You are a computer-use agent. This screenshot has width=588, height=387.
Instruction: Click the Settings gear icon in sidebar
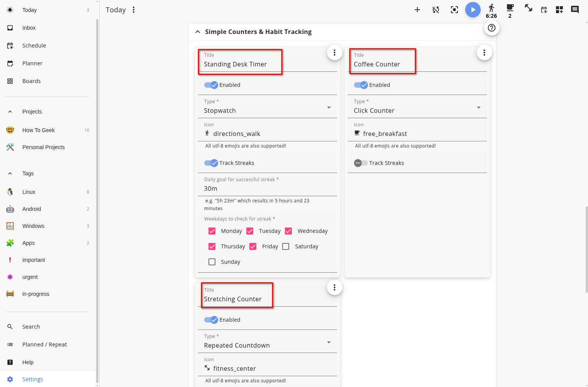[10, 379]
